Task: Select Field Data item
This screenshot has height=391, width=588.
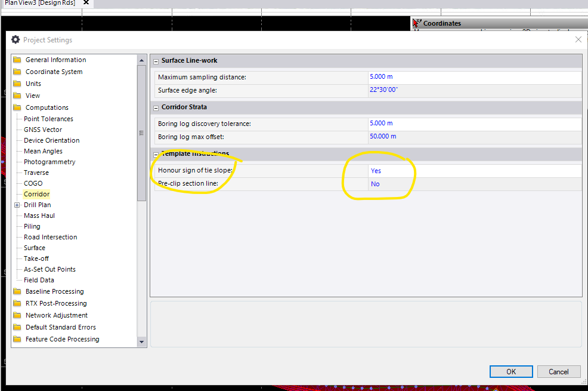Action: click(x=39, y=281)
